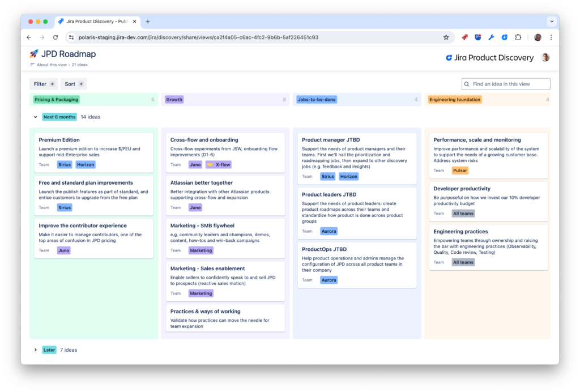The height and width of the screenshot is (392, 580).
Task: Click the X-flow team tag
Action: pyautogui.click(x=219, y=165)
